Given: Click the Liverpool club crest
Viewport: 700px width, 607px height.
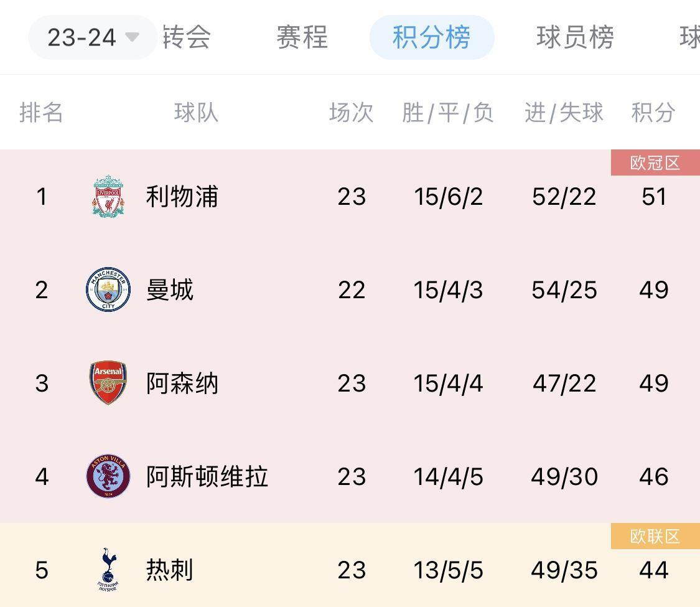Looking at the screenshot, I should tap(108, 197).
